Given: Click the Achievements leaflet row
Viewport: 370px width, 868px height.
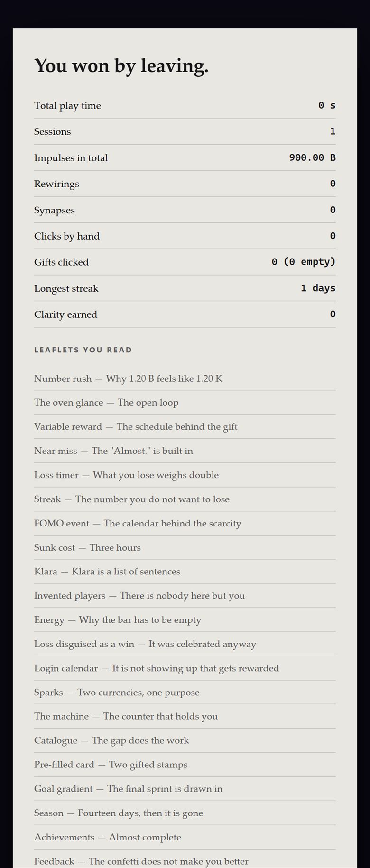Looking at the screenshot, I should click(185, 837).
